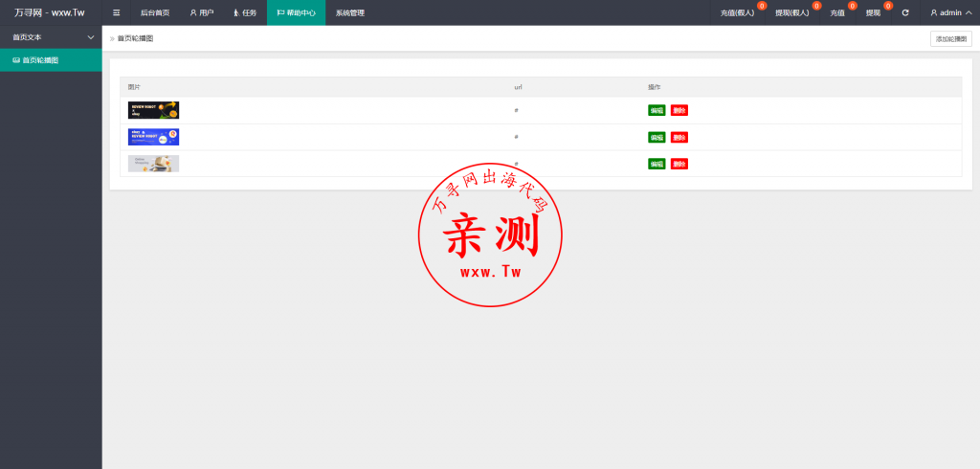Select the 帮助中心 tab
This screenshot has width=980, height=469.
297,12
